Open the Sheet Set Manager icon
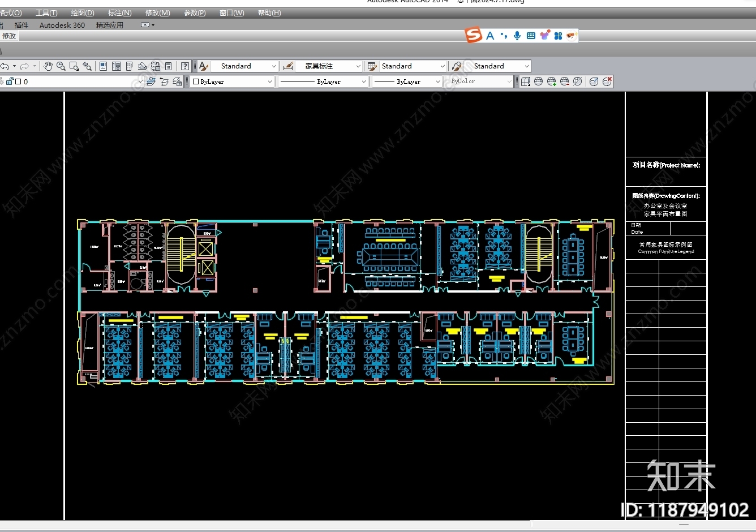The width and height of the screenshot is (756, 532). (143, 66)
